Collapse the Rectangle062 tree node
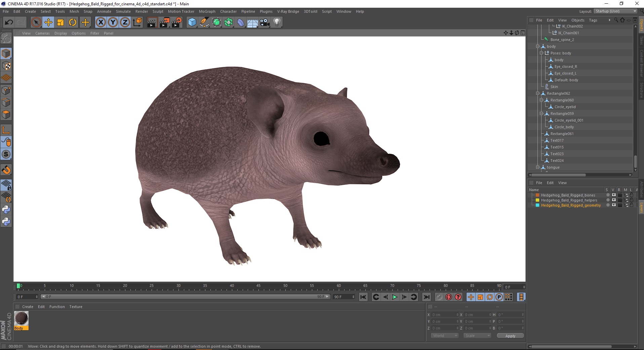Screen dimensions: 644x350 pos(537,93)
